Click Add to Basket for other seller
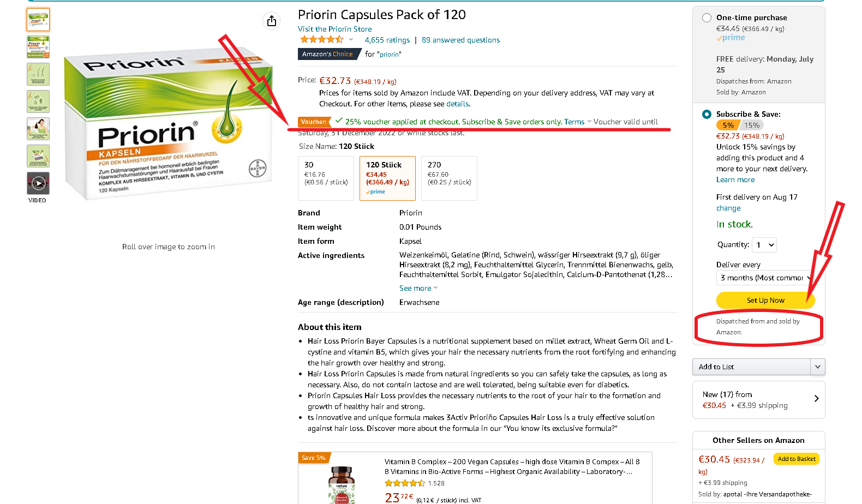This screenshot has height=504, width=862. tap(797, 459)
